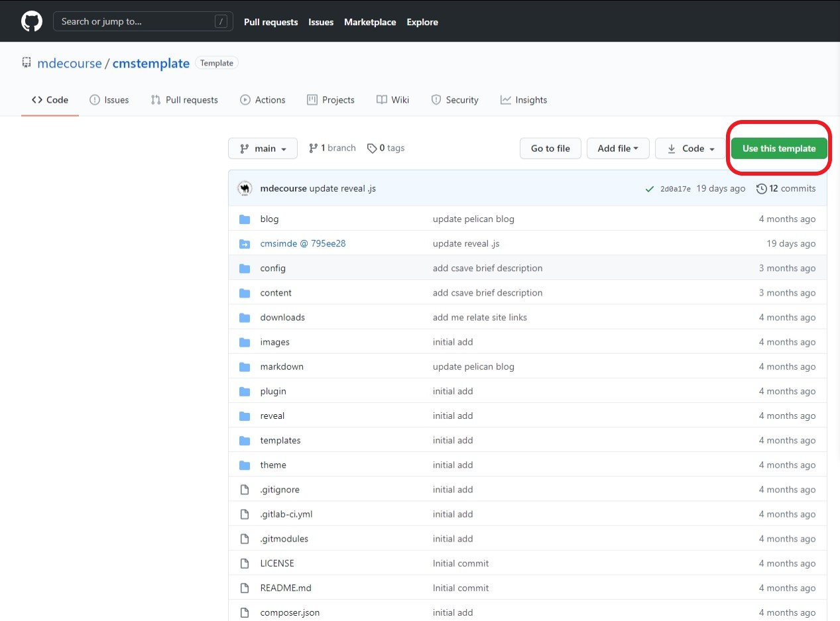Open the Insights tab
The image size is (840, 621).
(x=524, y=100)
